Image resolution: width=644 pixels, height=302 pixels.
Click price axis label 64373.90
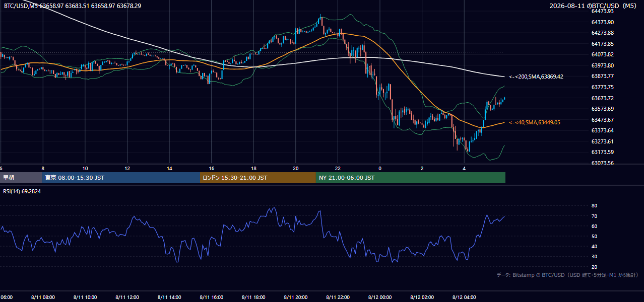[x=602, y=22]
